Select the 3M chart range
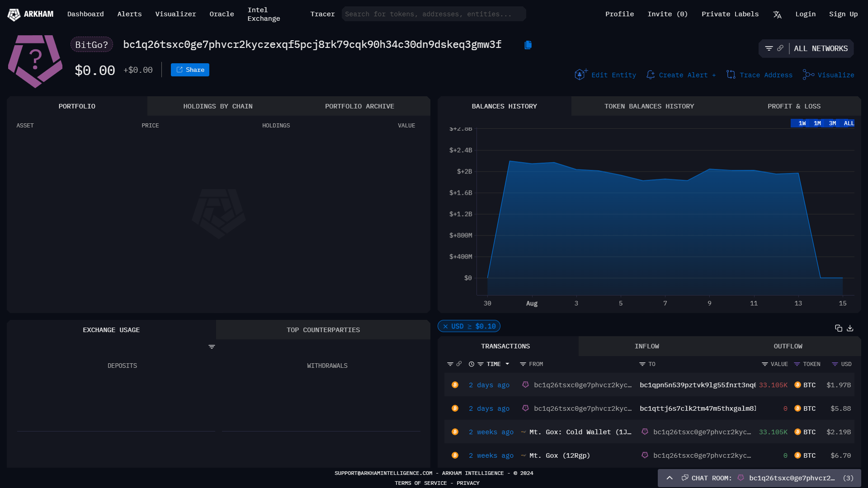868x488 pixels. tap(832, 123)
